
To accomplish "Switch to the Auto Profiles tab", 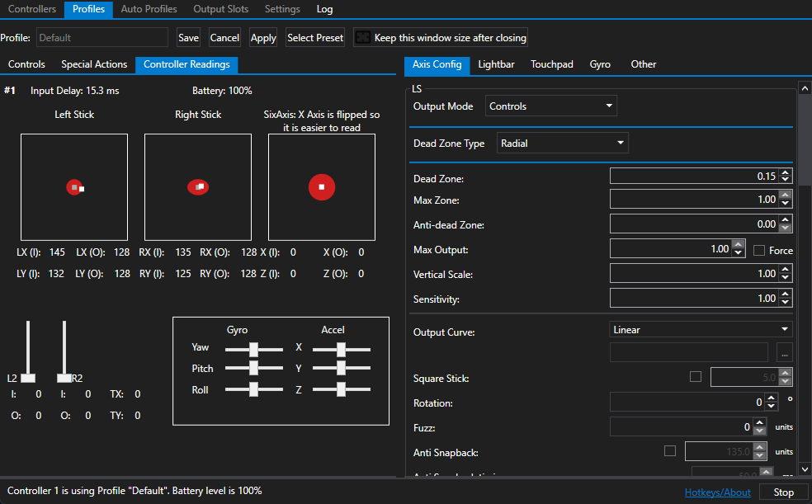I will (x=149, y=9).
